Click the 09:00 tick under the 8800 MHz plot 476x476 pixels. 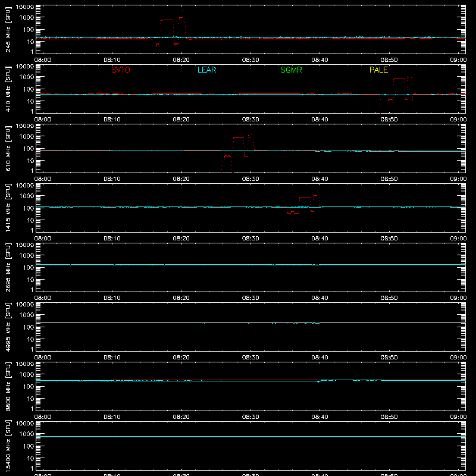pyautogui.click(x=458, y=417)
